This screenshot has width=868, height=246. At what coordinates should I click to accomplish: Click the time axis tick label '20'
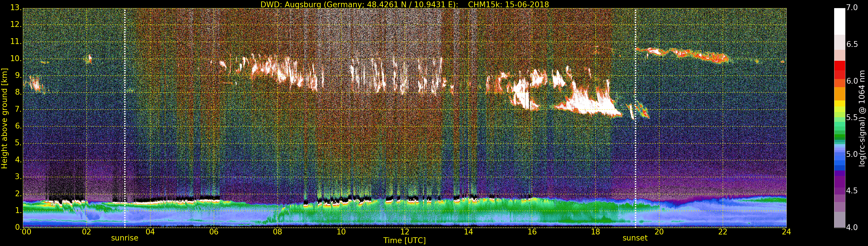(659, 232)
